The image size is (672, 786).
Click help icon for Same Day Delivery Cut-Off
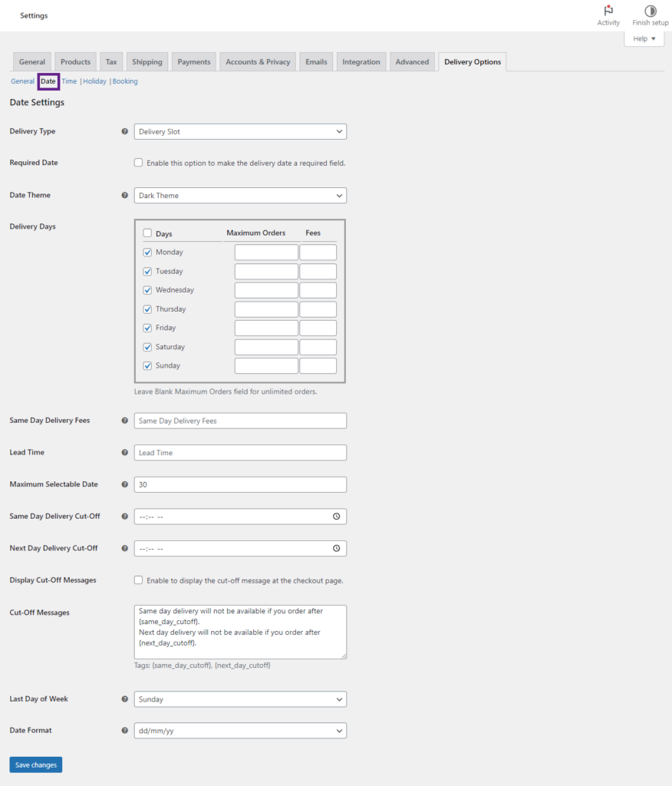point(125,517)
